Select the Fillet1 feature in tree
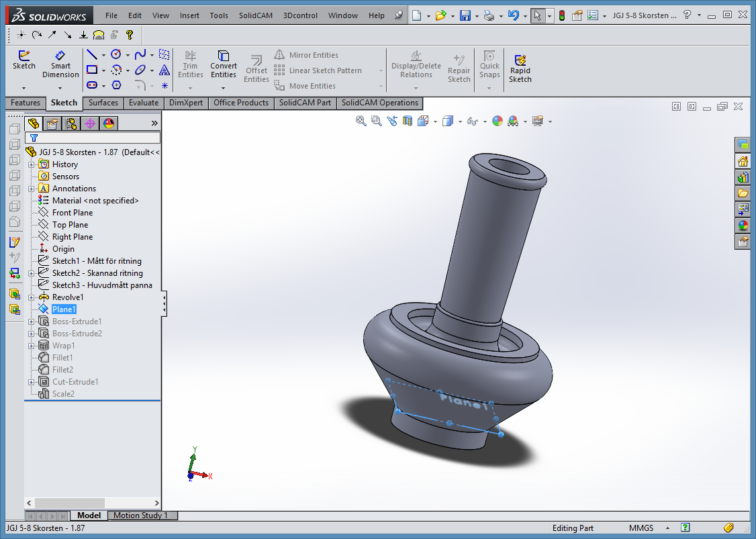756x539 pixels. (62, 358)
